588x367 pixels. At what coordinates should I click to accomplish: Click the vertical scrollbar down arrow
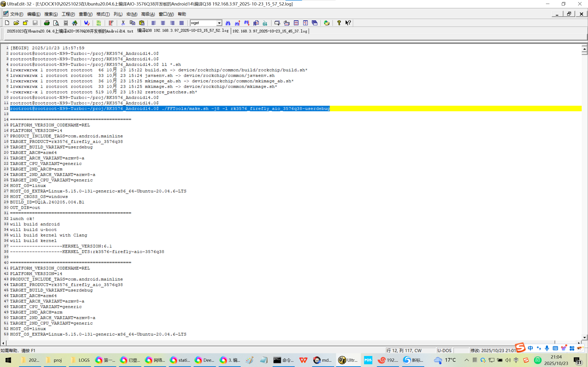584,337
